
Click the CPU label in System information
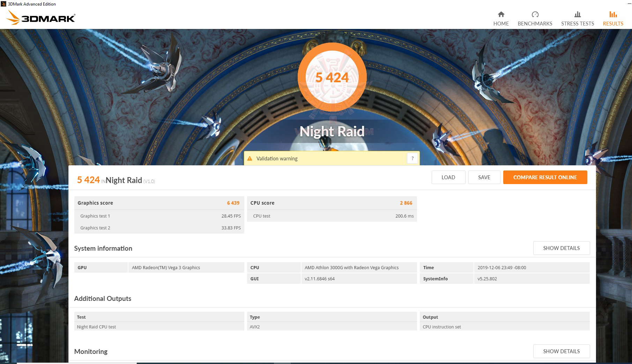pyautogui.click(x=274, y=267)
